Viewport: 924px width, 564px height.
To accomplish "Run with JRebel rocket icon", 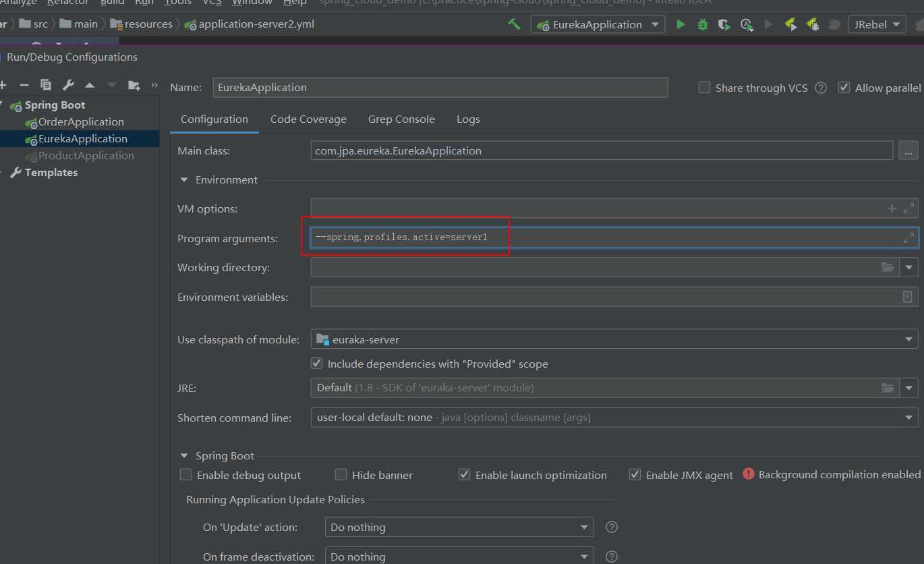I will [790, 24].
